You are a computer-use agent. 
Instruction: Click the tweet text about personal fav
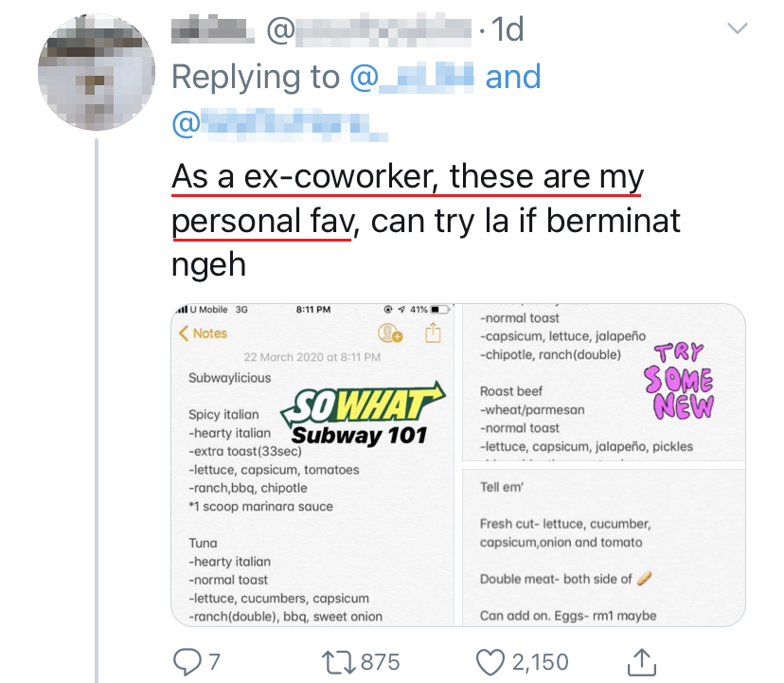pyautogui.click(x=425, y=220)
